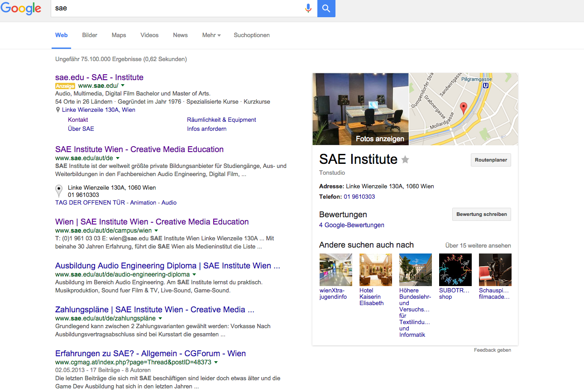
Task: Open dropdown arrow beside campus/wien URL
Action: (156, 230)
